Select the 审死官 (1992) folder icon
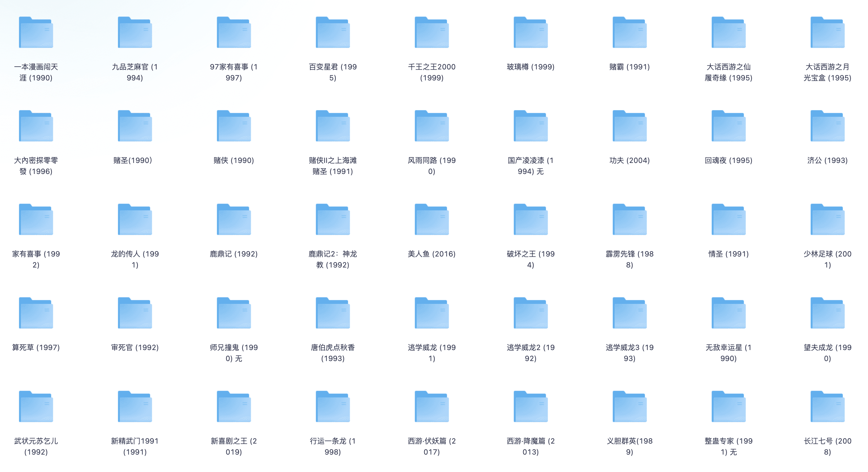This screenshot has width=868, height=472. point(135,313)
